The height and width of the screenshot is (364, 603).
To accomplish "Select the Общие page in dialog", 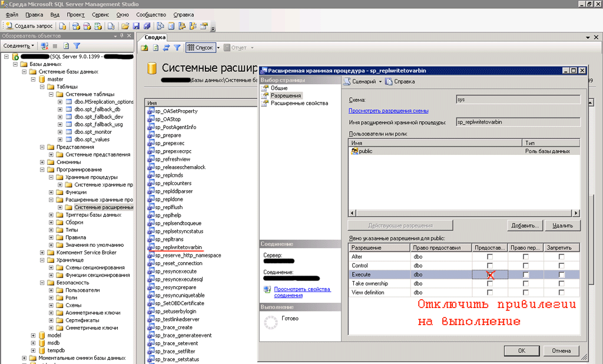I will (279, 88).
